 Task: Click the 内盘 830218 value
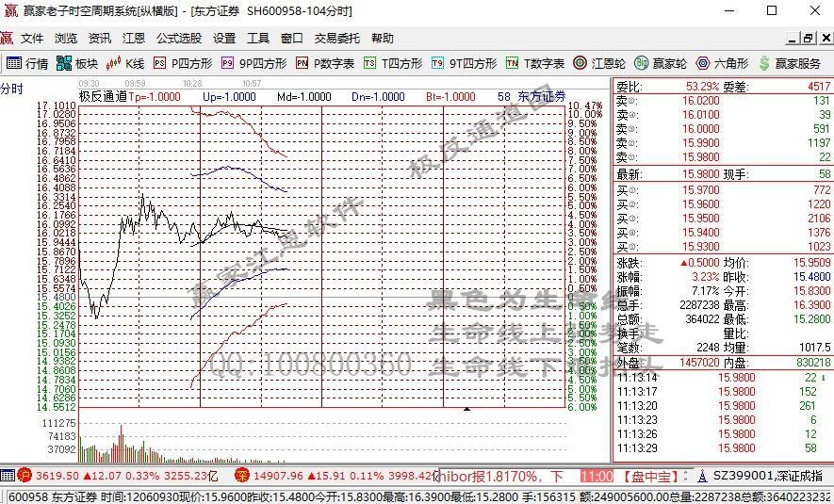pos(813,363)
